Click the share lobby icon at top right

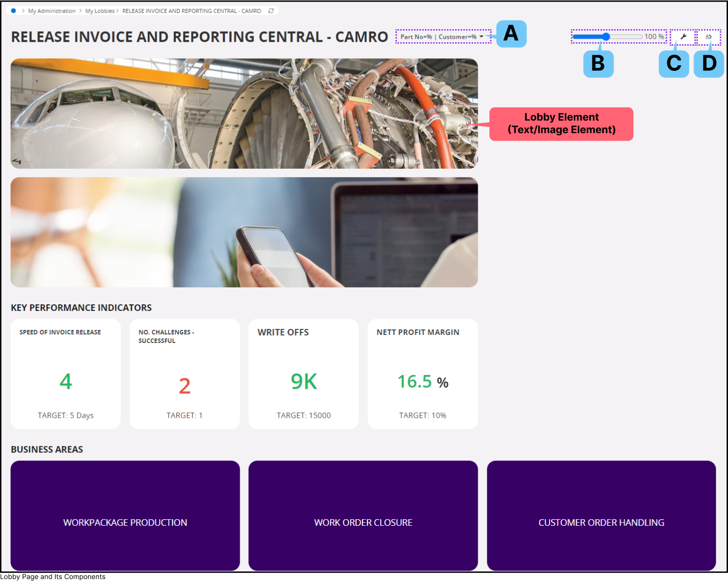(x=708, y=37)
